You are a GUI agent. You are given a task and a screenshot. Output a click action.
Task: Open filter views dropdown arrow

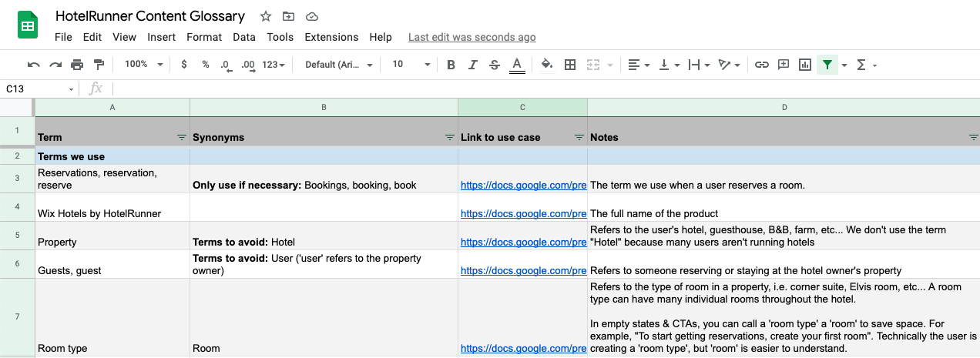point(844,65)
